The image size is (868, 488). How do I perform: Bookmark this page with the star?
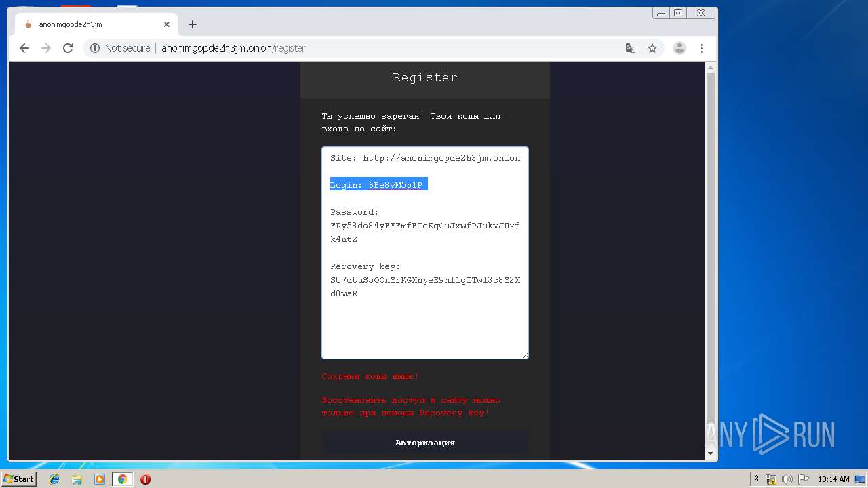tap(652, 48)
